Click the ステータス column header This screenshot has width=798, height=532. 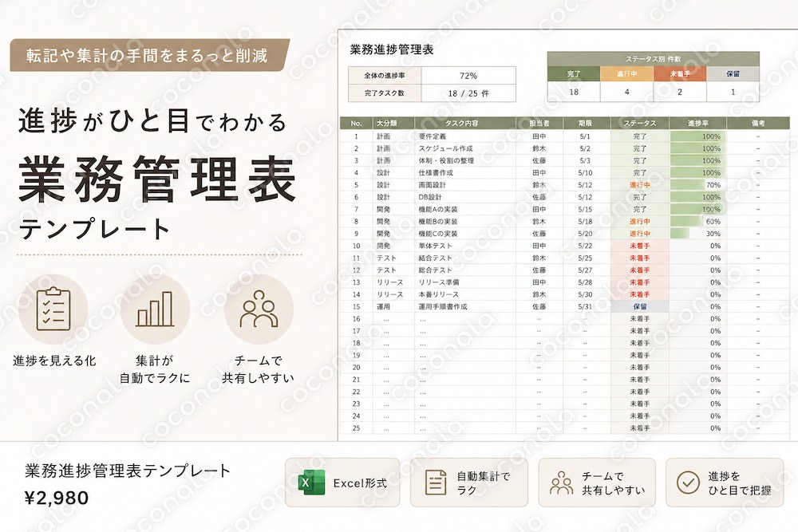click(x=640, y=123)
